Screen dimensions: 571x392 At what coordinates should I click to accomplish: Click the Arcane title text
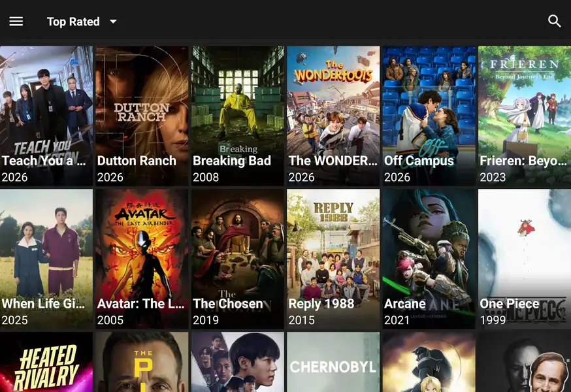click(x=405, y=304)
